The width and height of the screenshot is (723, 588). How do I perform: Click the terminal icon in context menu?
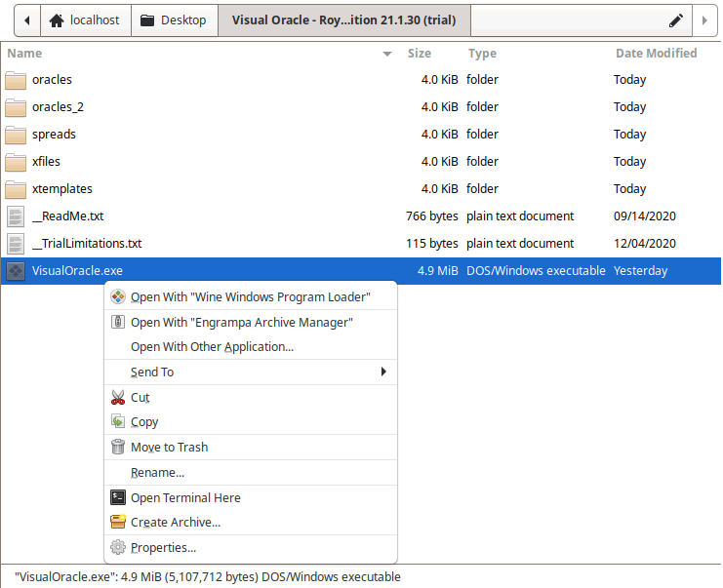[118, 497]
